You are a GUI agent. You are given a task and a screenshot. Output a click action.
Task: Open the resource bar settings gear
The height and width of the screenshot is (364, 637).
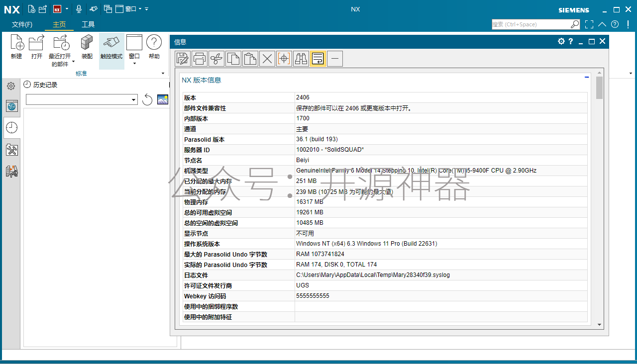(x=11, y=86)
